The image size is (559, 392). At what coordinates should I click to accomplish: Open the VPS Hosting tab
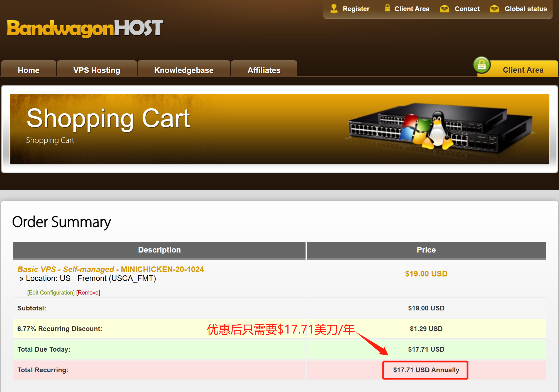coord(97,69)
